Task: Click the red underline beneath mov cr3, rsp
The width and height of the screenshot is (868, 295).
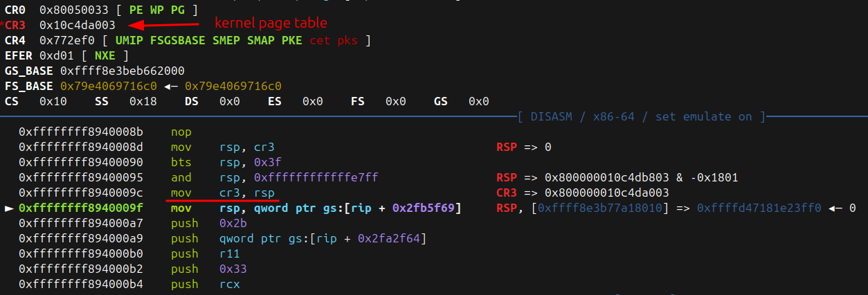Action: (222, 199)
